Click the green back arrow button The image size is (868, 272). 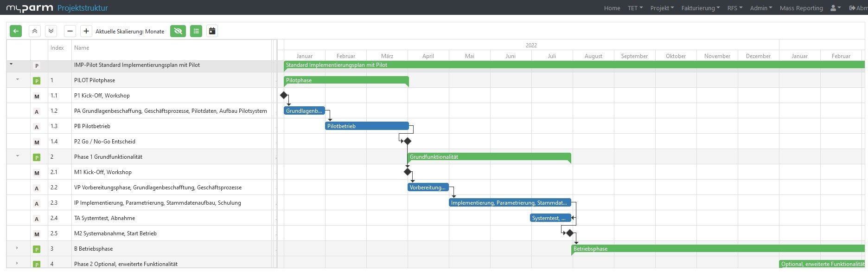coord(16,31)
